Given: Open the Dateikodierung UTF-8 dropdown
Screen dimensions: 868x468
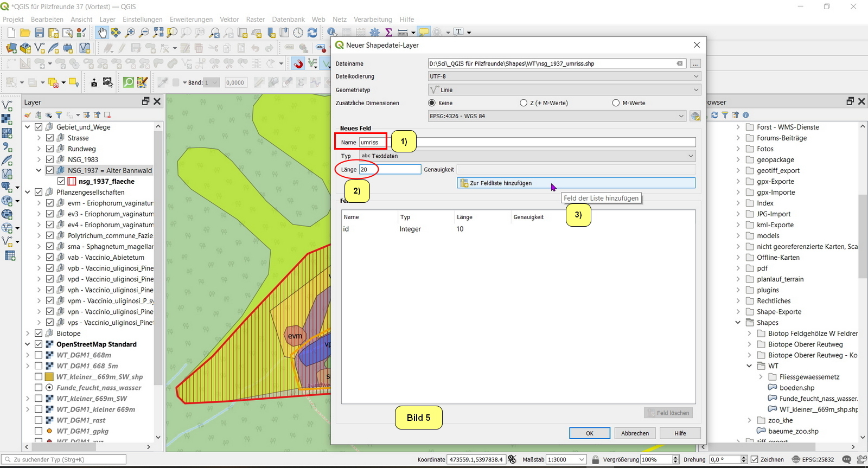Looking at the screenshot, I should 564,76.
